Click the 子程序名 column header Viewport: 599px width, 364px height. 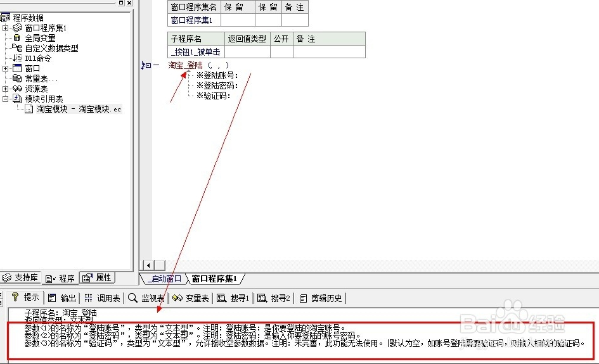coord(196,39)
